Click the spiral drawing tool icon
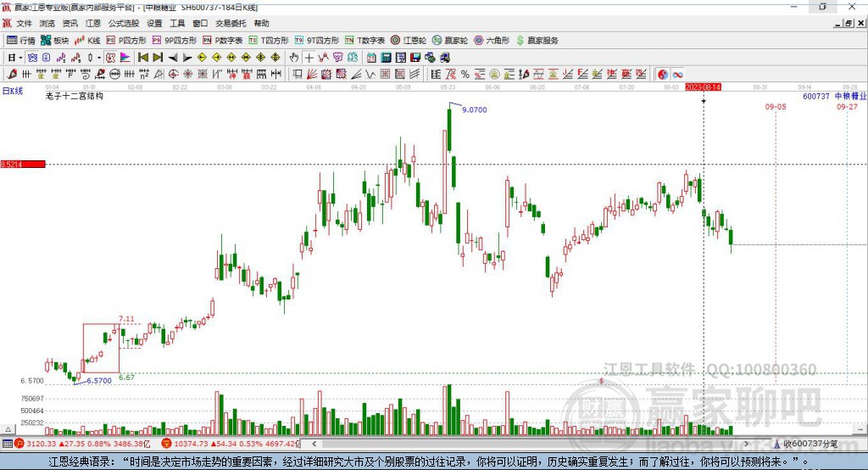This screenshot has width=868, height=470. (x=86, y=75)
